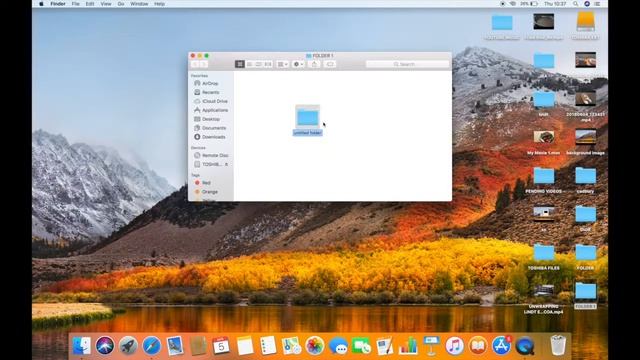Image resolution: width=640 pixels, height=360 pixels.
Task: Click the Siri menu bar icon
Action: point(587,4)
